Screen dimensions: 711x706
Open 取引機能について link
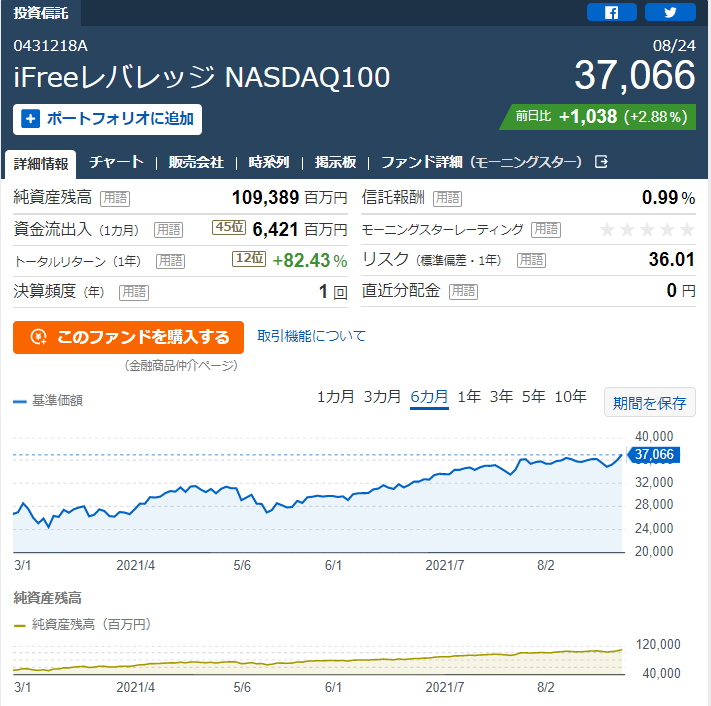coord(311,336)
